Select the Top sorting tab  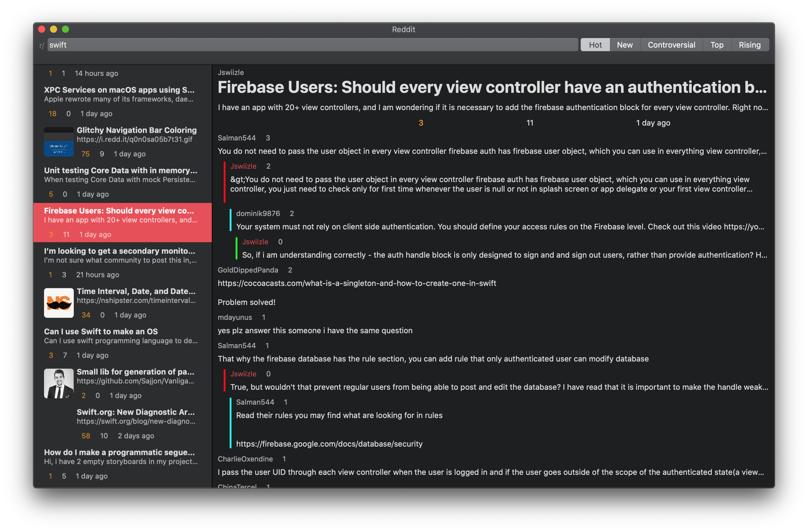(717, 45)
